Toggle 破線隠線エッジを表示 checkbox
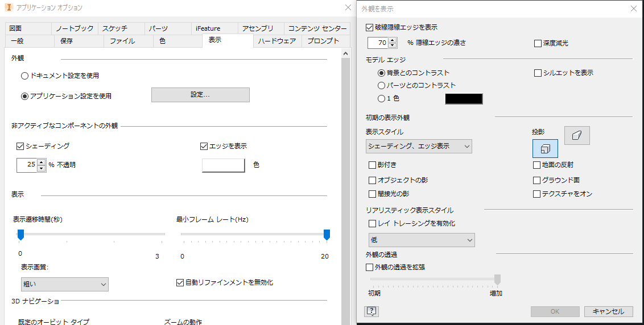Image resolution: width=644 pixels, height=325 pixels. click(x=369, y=27)
